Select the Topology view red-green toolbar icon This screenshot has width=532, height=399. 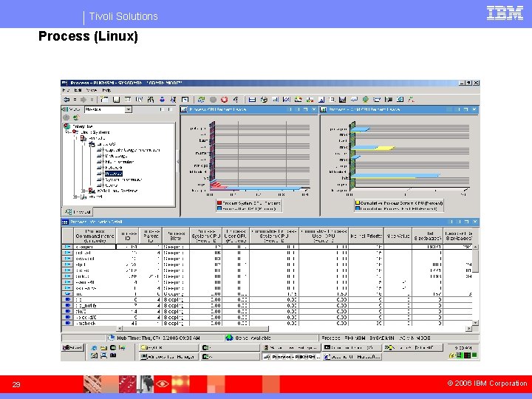[412, 100]
